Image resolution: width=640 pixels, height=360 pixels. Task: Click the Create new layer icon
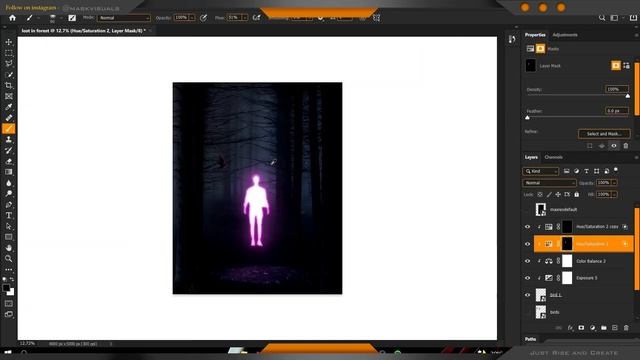coord(615,328)
